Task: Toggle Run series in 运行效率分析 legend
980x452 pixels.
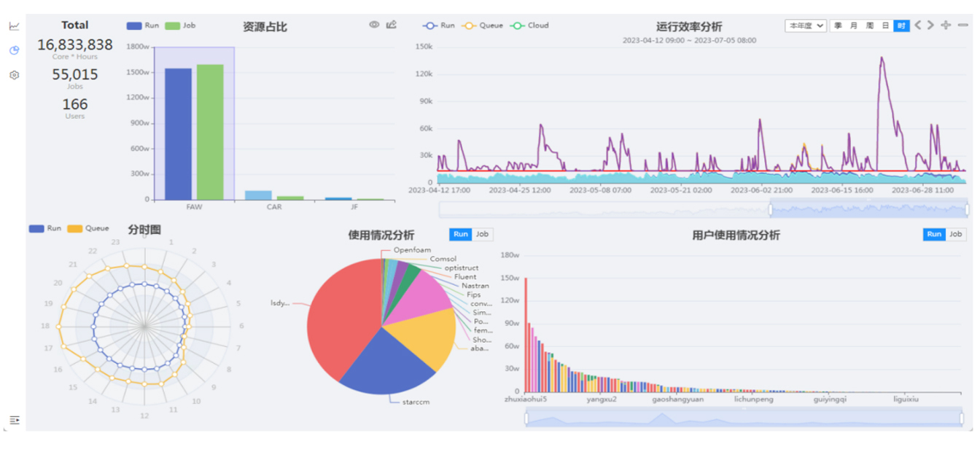Action: (x=439, y=26)
